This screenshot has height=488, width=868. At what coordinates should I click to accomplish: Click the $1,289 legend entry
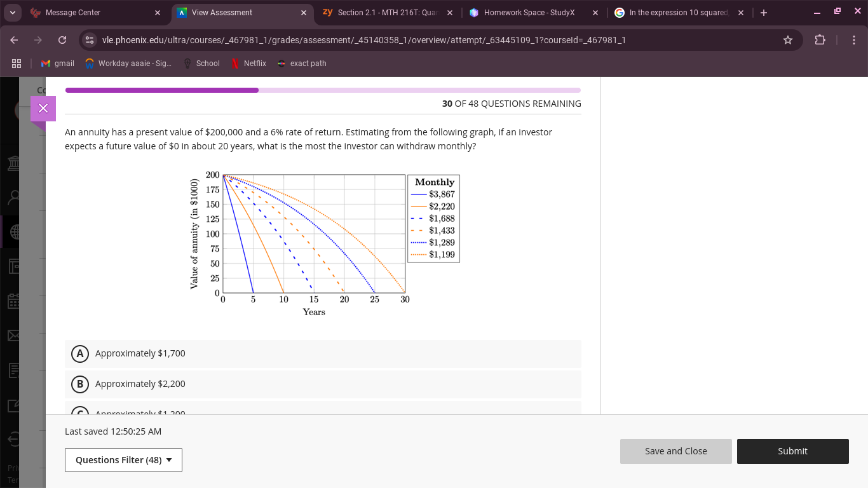click(433, 243)
